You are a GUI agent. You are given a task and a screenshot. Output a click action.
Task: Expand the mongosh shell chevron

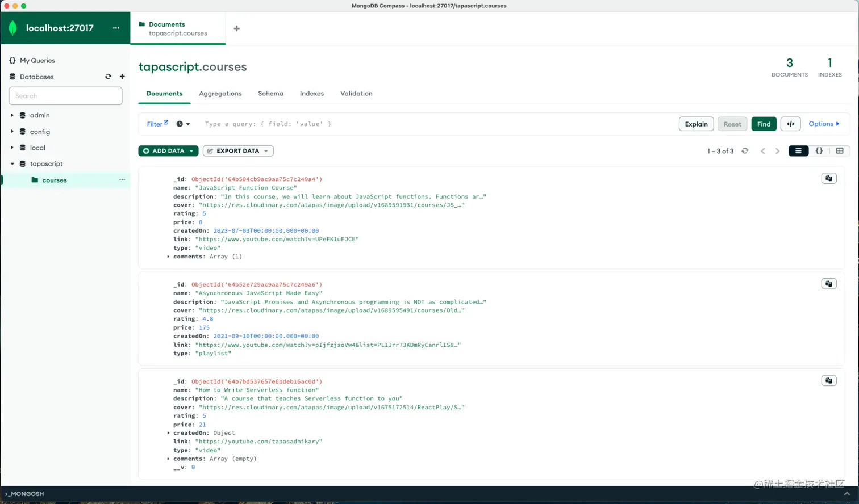coord(847,494)
